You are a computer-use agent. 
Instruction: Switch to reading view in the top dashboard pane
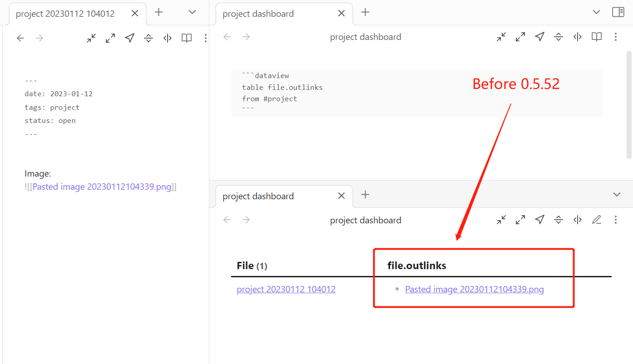coord(596,37)
